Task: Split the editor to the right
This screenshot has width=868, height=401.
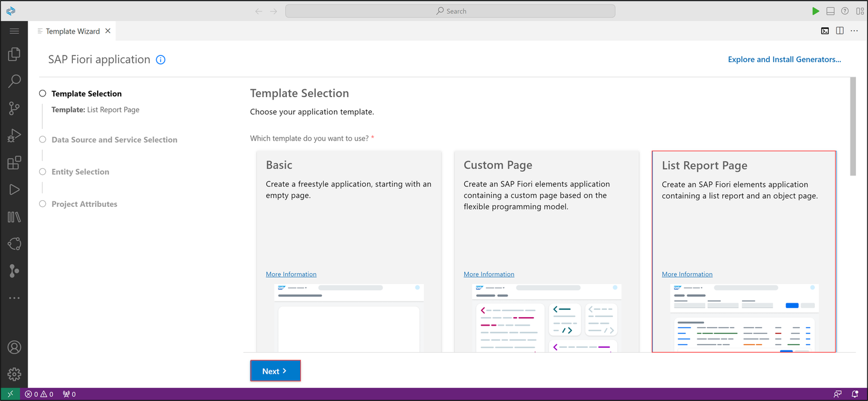Action: pyautogui.click(x=840, y=31)
